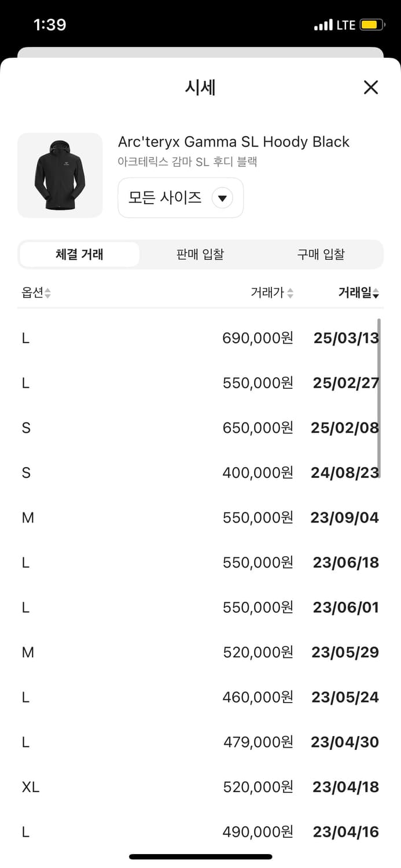Close the 시세 price sheet
The height and width of the screenshot is (868, 401).
click(x=370, y=87)
